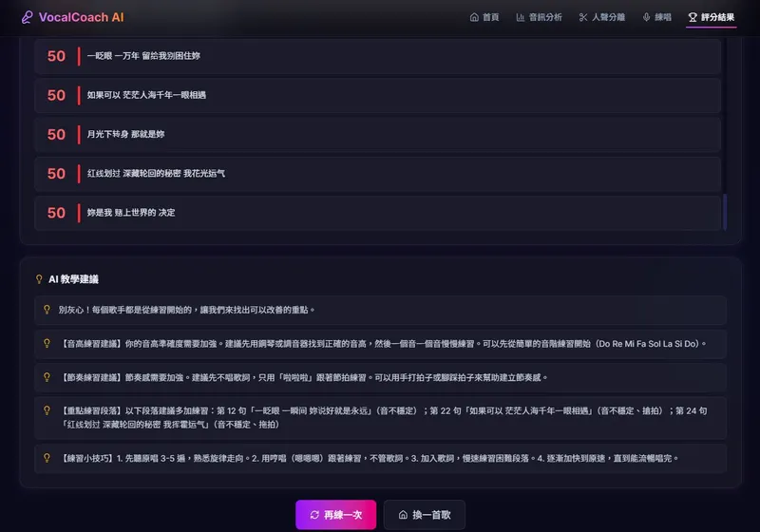The height and width of the screenshot is (532, 760).
Task: Click score 50 on the 妳是我 row
Action: point(56,213)
